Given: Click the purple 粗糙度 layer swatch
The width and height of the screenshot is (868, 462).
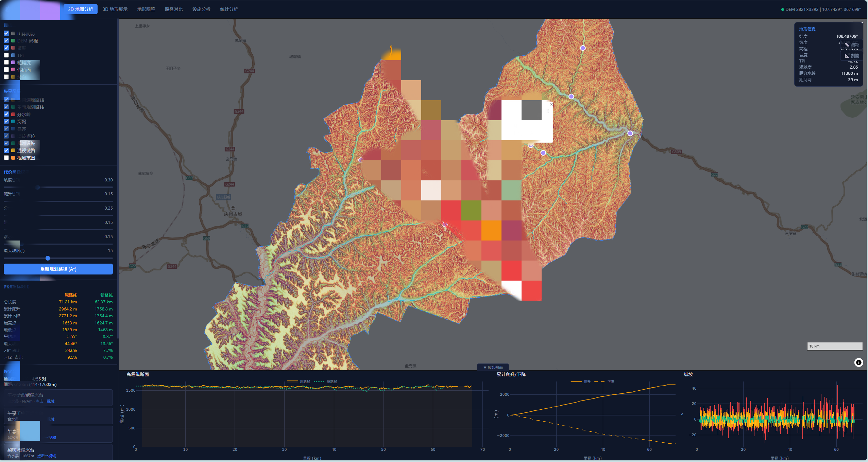Looking at the screenshot, I should (13, 63).
